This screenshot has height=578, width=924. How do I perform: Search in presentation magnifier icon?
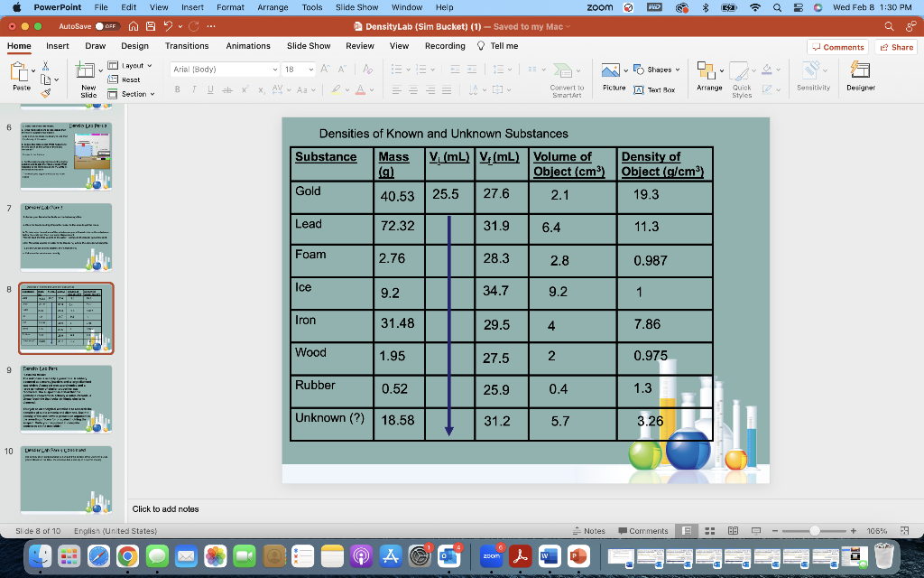(889, 26)
